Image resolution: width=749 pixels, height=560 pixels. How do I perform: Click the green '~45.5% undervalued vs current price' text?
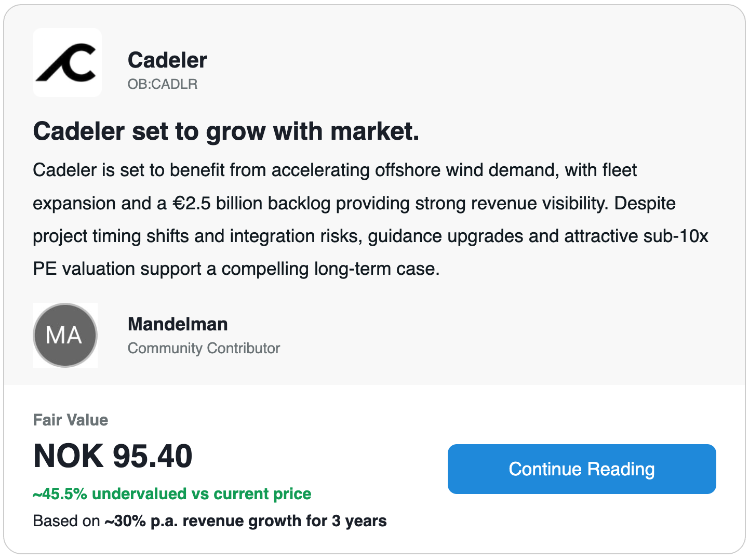172,494
